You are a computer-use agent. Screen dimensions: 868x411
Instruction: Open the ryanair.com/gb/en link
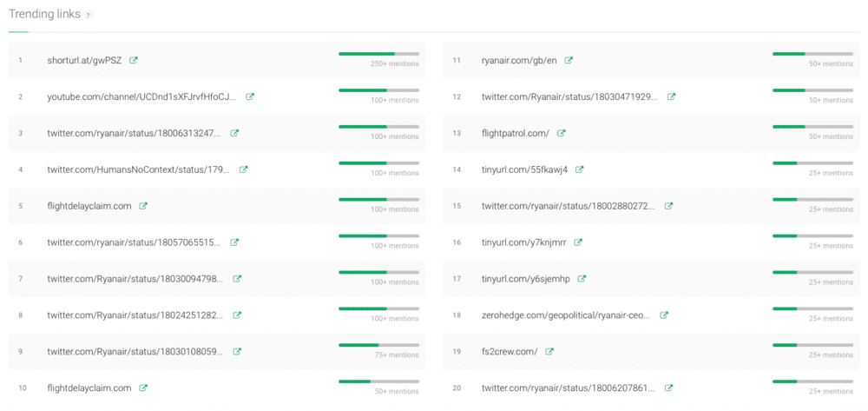pos(519,60)
